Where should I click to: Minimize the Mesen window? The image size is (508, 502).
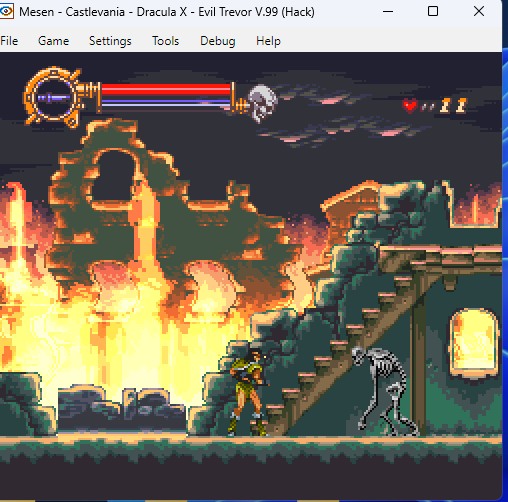pos(388,12)
